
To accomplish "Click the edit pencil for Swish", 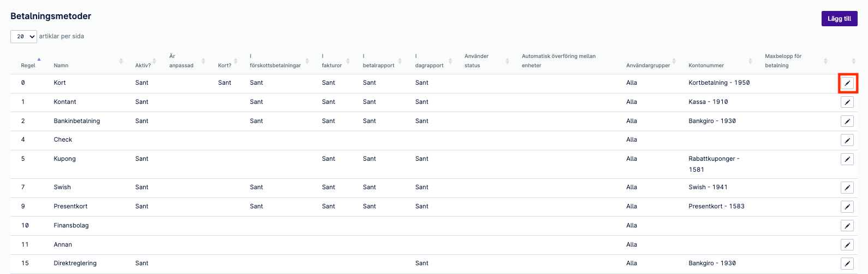I will 847,188.
